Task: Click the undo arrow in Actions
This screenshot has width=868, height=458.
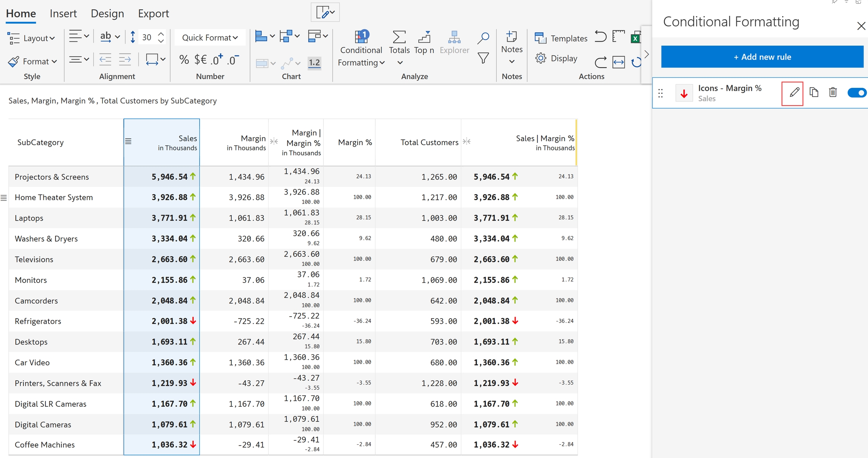Action: 601,37
